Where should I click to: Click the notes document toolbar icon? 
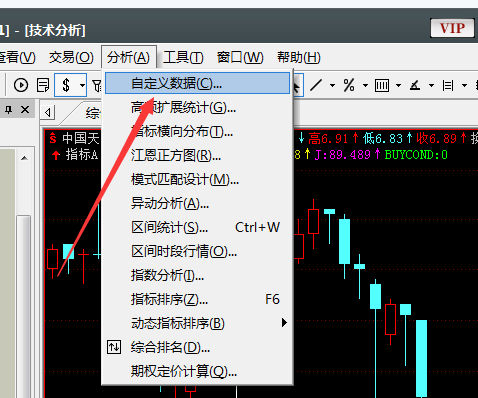43,85
